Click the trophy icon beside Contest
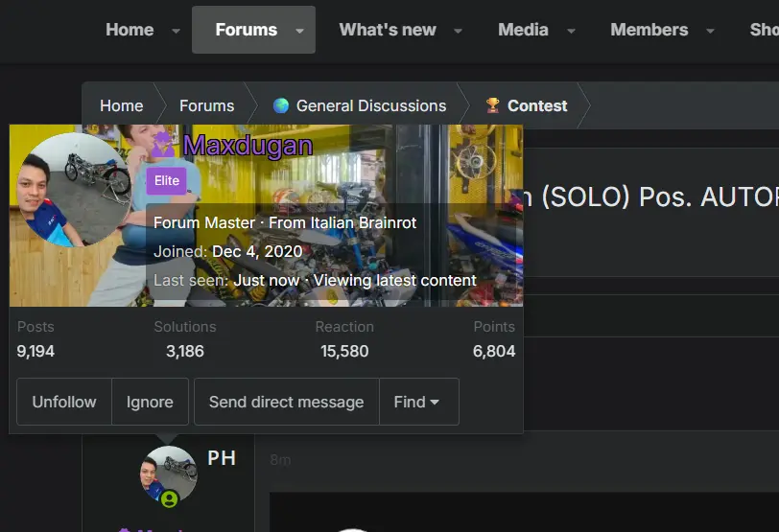779x532 pixels. pos(493,105)
